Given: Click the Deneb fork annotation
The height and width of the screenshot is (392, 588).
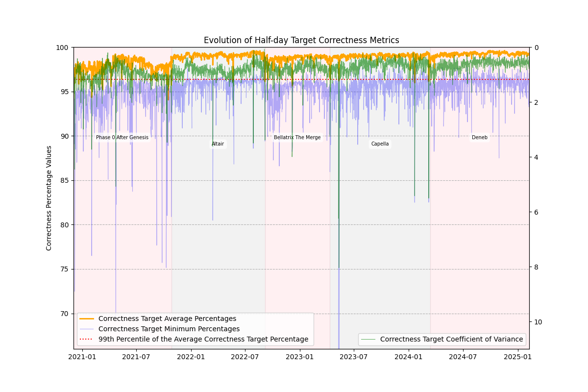Looking at the screenshot, I should tap(480, 138).
